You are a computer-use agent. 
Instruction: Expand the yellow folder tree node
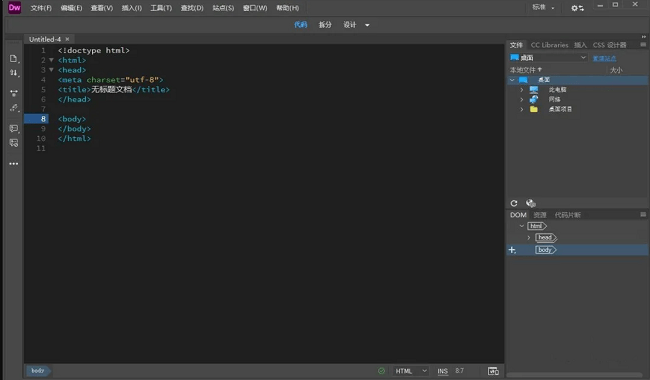pyautogui.click(x=521, y=109)
